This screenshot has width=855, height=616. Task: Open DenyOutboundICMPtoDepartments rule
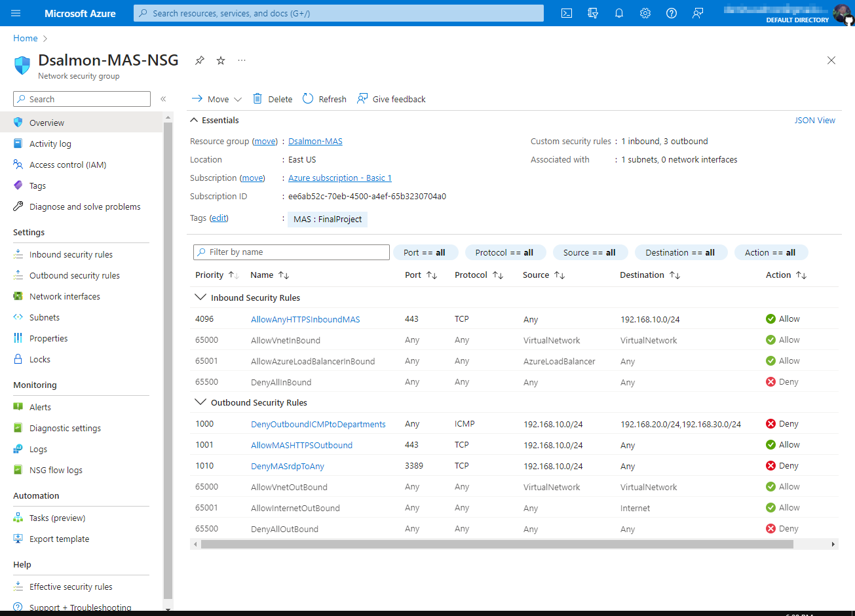click(318, 424)
